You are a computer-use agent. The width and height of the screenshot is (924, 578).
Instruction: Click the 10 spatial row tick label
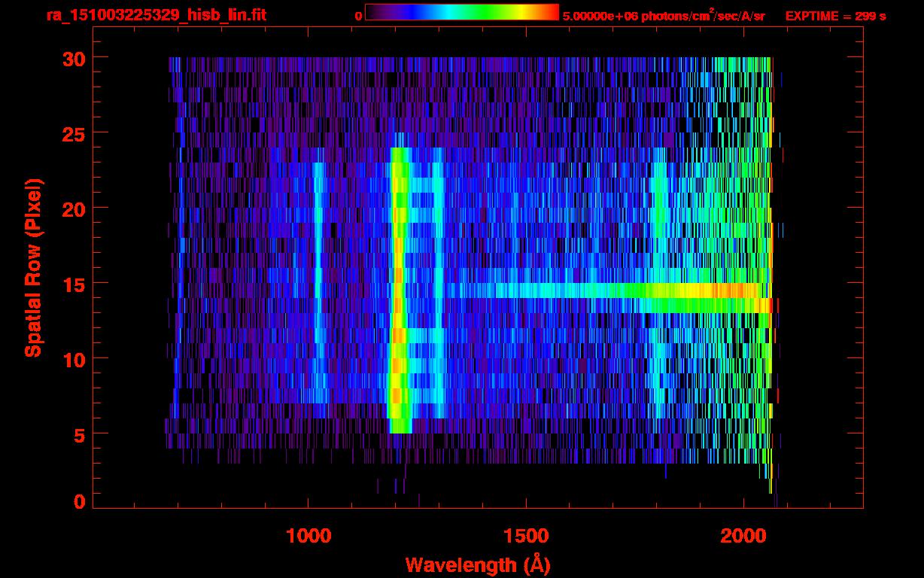pos(73,359)
